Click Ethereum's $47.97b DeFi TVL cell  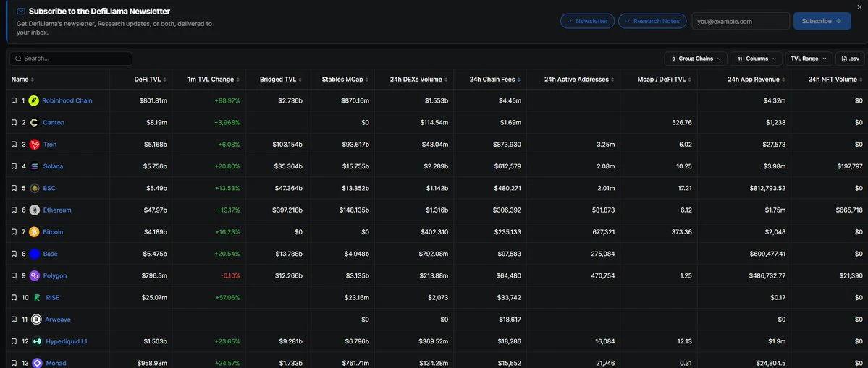[x=154, y=210]
